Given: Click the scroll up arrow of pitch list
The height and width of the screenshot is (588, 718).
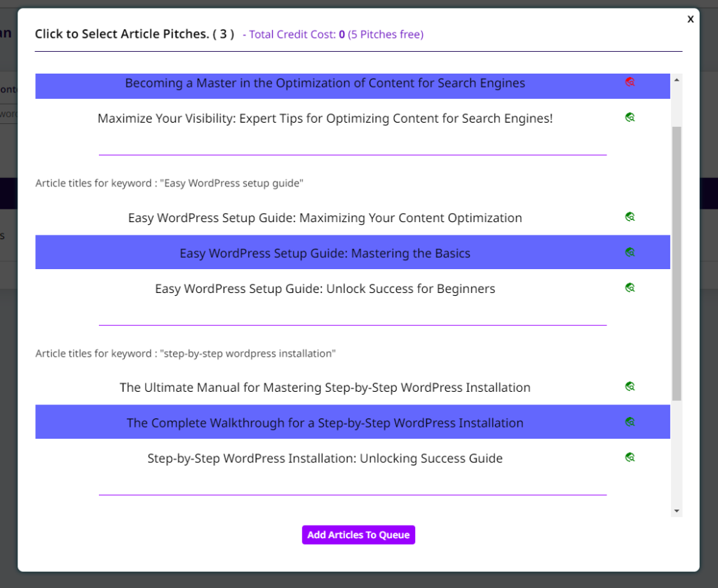Looking at the screenshot, I should 677,79.
